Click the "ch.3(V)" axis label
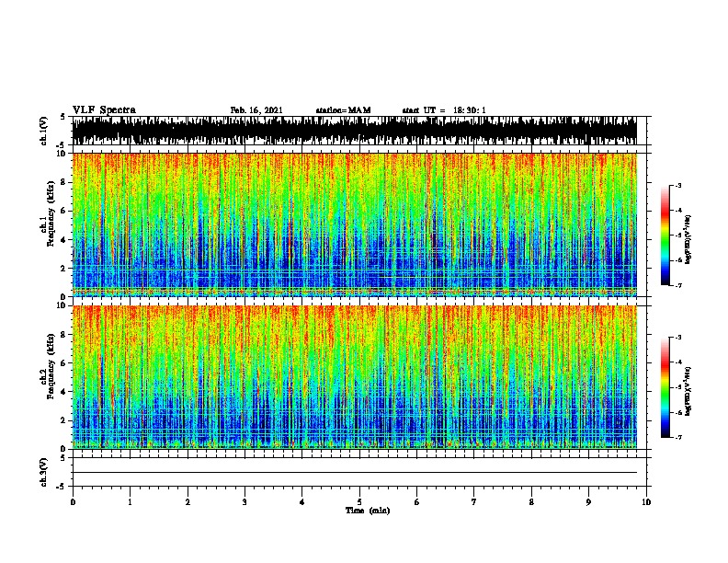This screenshot has height=563, width=728. click(x=43, y=473)
